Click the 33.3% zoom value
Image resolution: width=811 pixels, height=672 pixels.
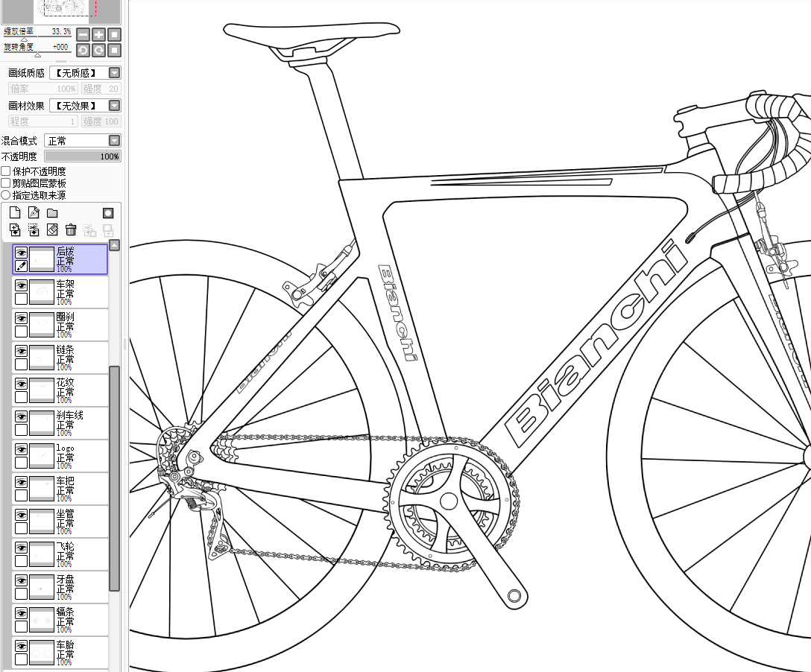coord(62,31)
